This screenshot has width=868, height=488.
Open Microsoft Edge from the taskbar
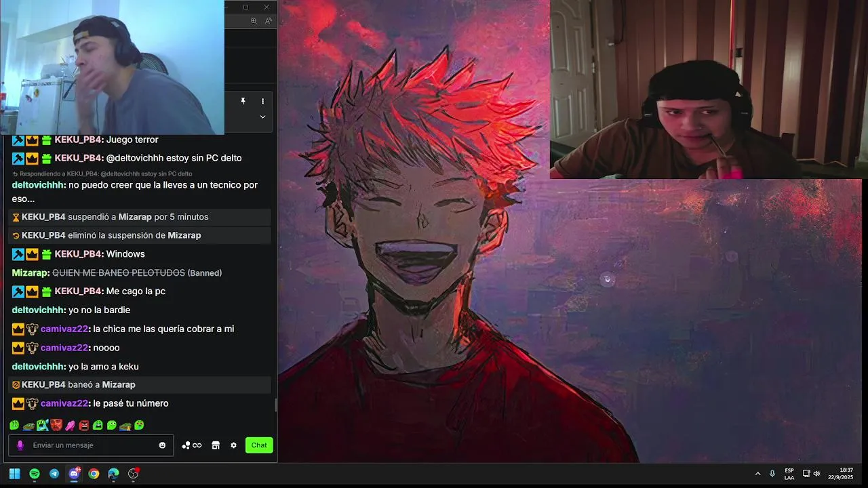[x=113, y=474]
